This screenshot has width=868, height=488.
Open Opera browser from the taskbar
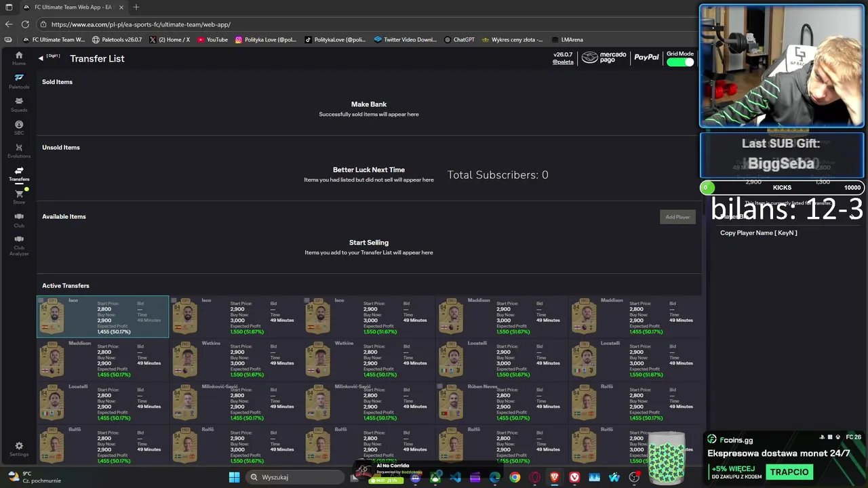click(x=534, y=477)
